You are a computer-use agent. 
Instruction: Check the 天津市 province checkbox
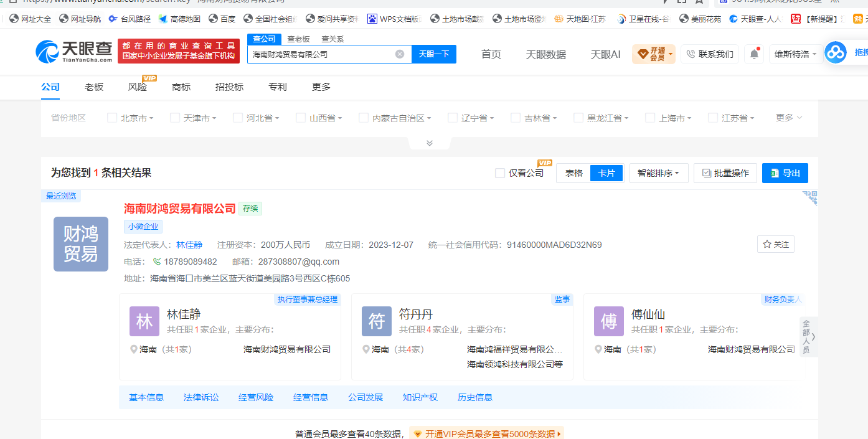pos(175,118)
